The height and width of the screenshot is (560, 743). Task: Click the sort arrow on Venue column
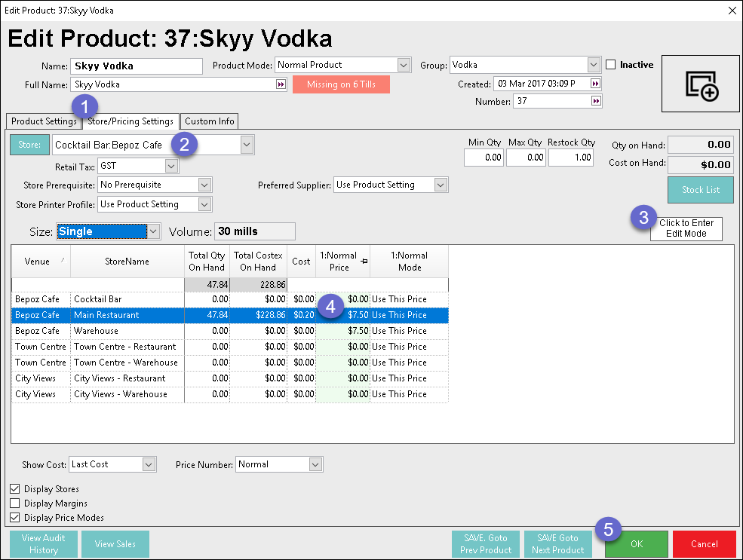(x=63, y=260)
